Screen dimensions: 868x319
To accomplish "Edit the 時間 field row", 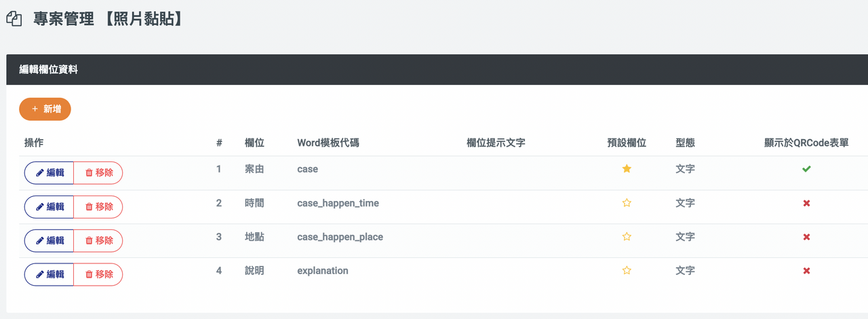I will [x=49, y=206].
